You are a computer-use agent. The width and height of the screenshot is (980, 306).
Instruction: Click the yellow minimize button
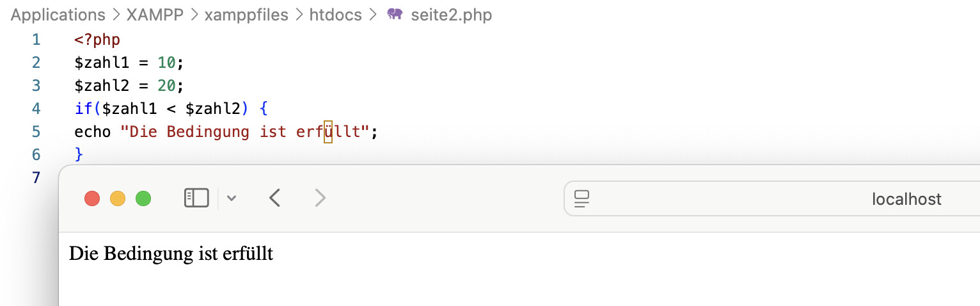coord(118,199)
